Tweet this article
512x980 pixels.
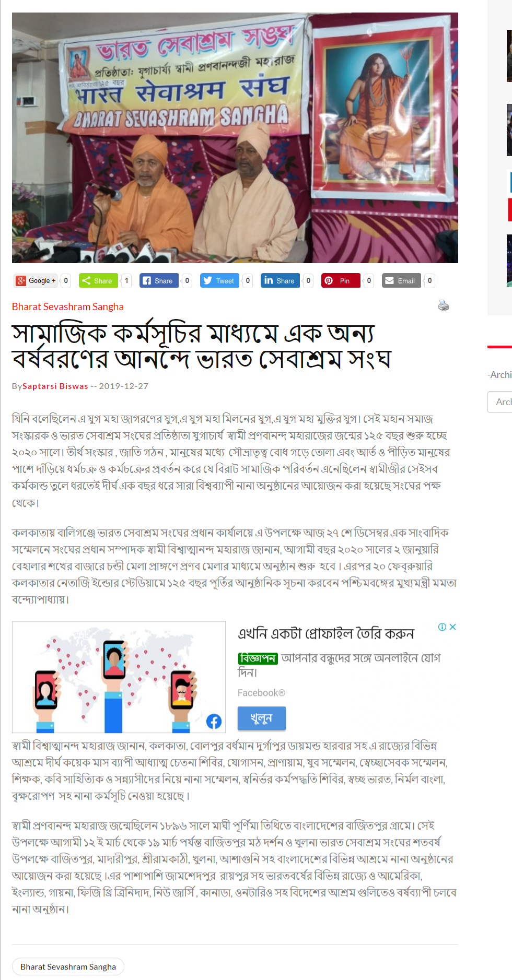click(x=219, y=281)
